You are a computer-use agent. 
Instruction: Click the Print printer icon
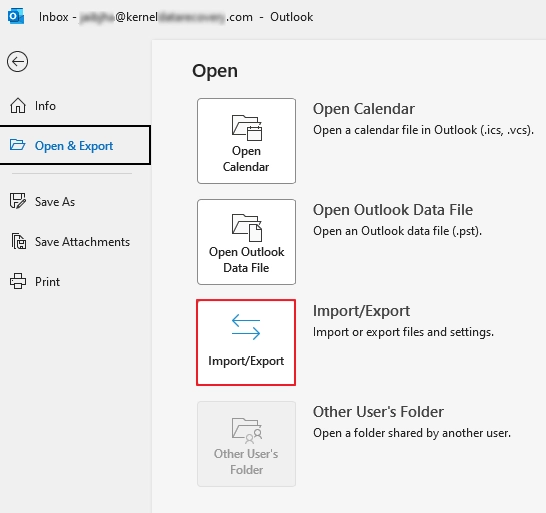(x=18, y=281)
